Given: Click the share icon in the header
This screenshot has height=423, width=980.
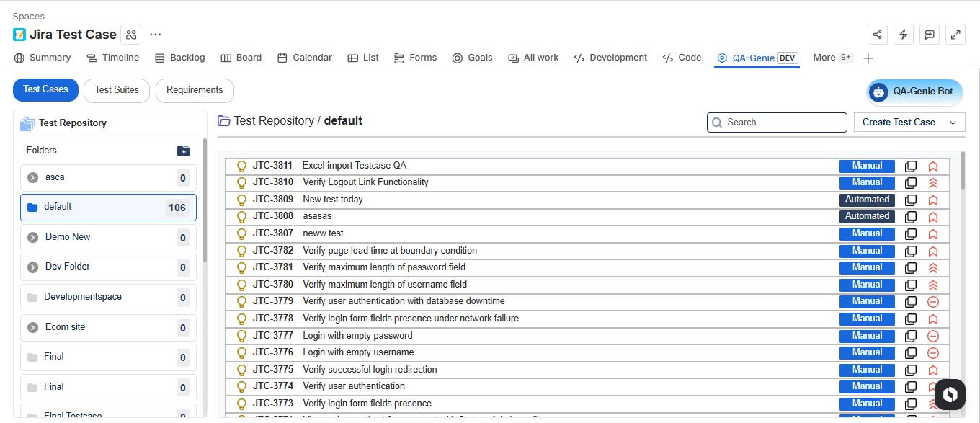Looking at the screenshot, I should [877, 35].
